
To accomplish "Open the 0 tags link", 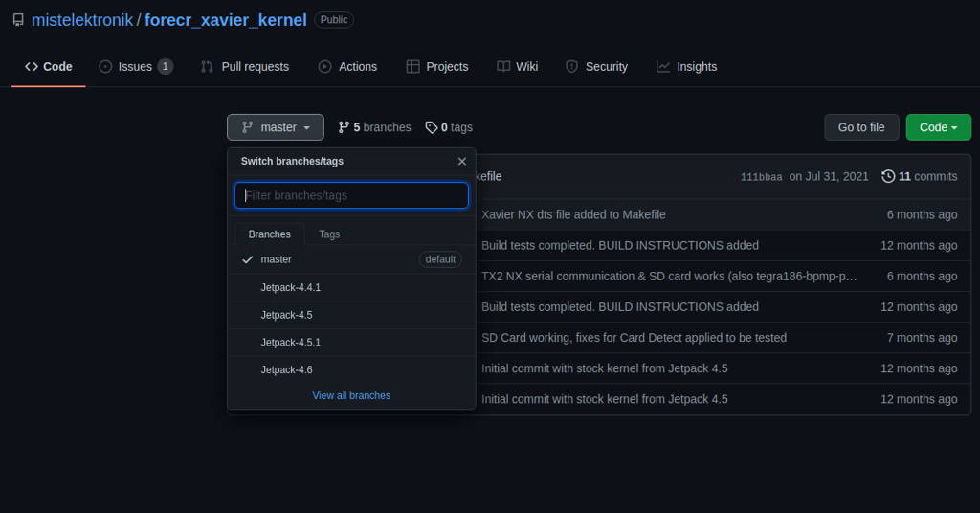I will pyautogui.click(x=449, y=127).
